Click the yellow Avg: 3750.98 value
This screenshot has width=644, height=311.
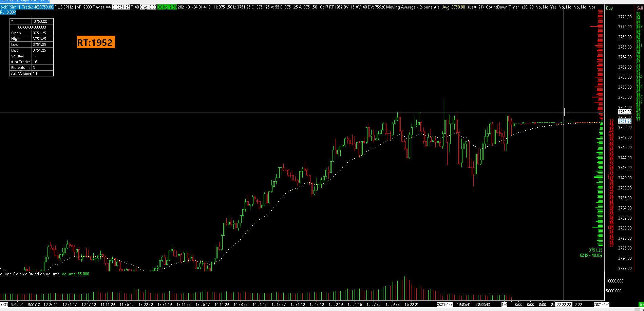(454, 7)
